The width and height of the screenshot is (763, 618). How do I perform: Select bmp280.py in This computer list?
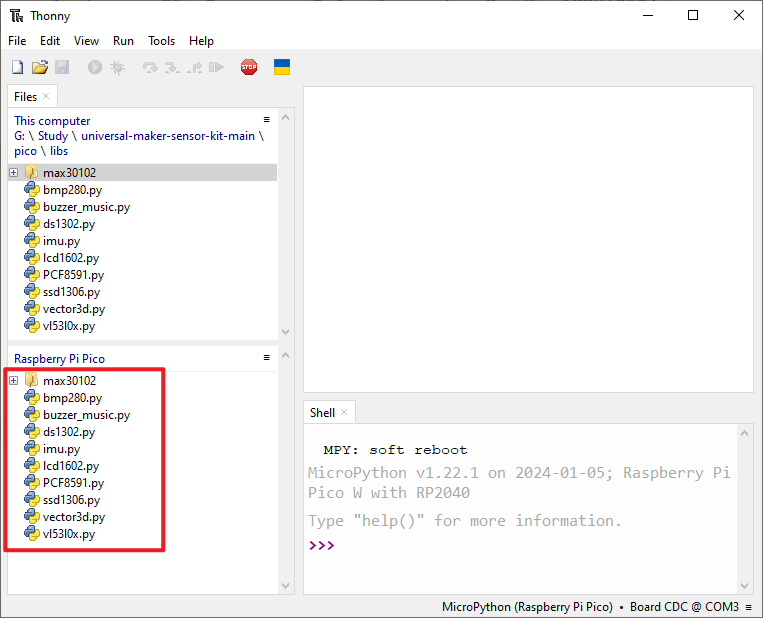pos(73,190)
